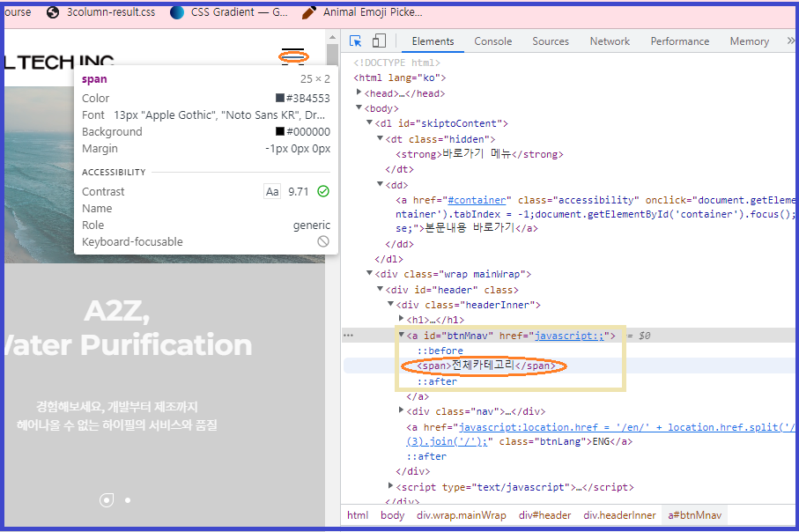
Task: Collapse the dt class hidden node
Action: tap(380, 138)
